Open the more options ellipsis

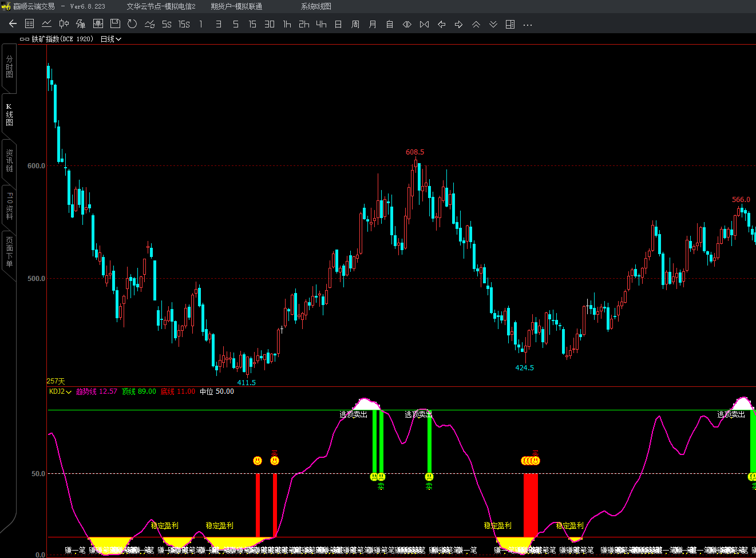tap(528, 24)
